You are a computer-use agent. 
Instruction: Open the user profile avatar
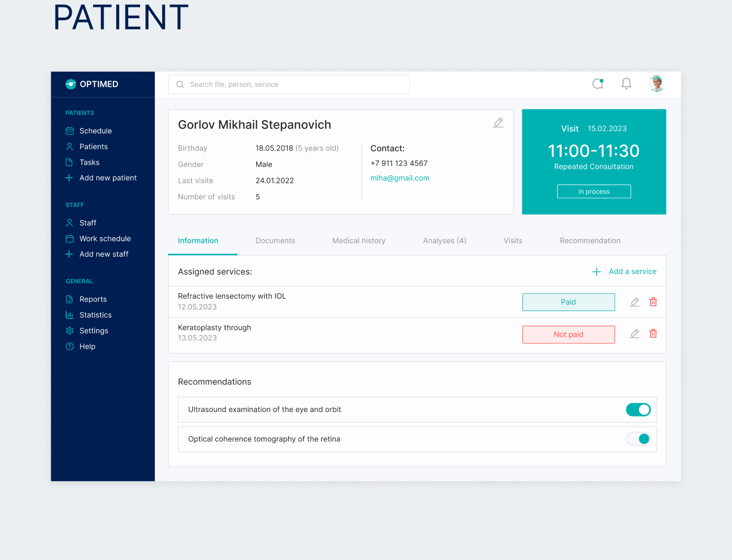point(656,84)
